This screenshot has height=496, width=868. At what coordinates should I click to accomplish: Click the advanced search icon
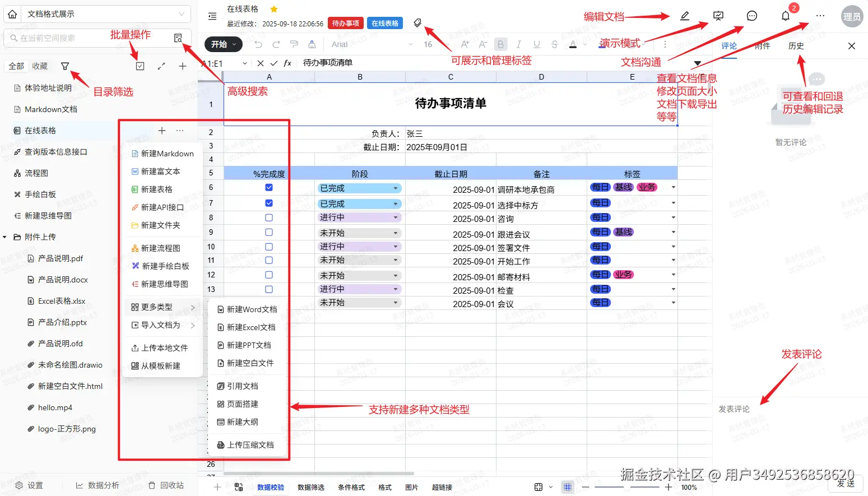[178, 38]
